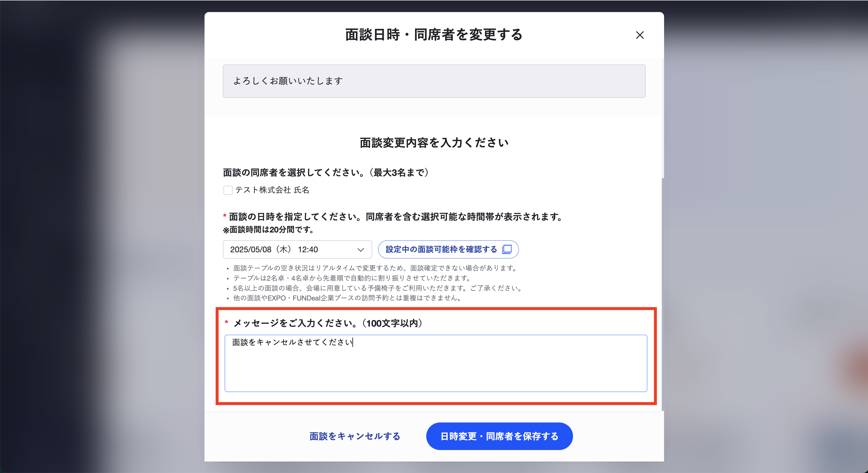Click the dialog title 面談日時・同席者を変更する
The height and width of the screenshot is (473, 868).
coord(434,35)
